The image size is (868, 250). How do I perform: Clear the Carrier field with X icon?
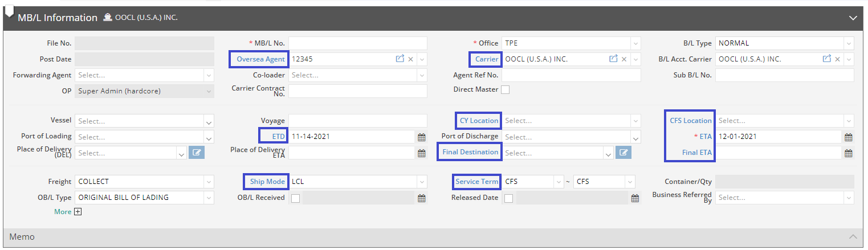click(624, 59)
